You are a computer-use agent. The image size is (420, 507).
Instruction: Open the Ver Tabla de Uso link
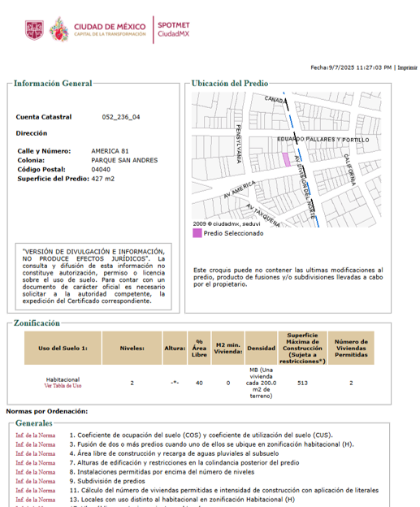tap(63, 386)
